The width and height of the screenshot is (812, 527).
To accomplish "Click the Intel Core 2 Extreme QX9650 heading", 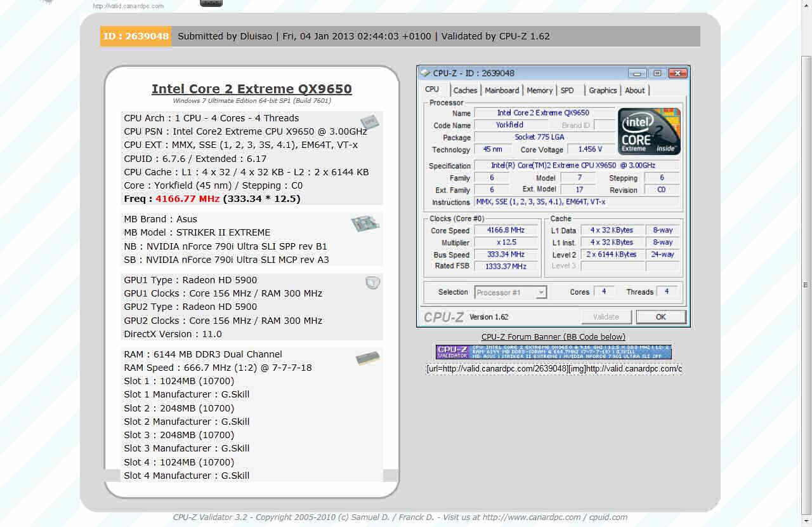I will (252, 89).
